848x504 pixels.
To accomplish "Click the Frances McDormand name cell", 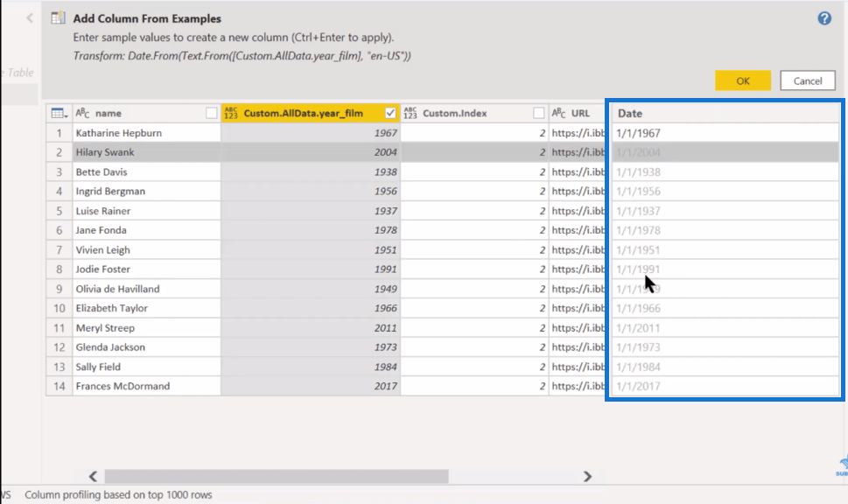I will (146, 386).
